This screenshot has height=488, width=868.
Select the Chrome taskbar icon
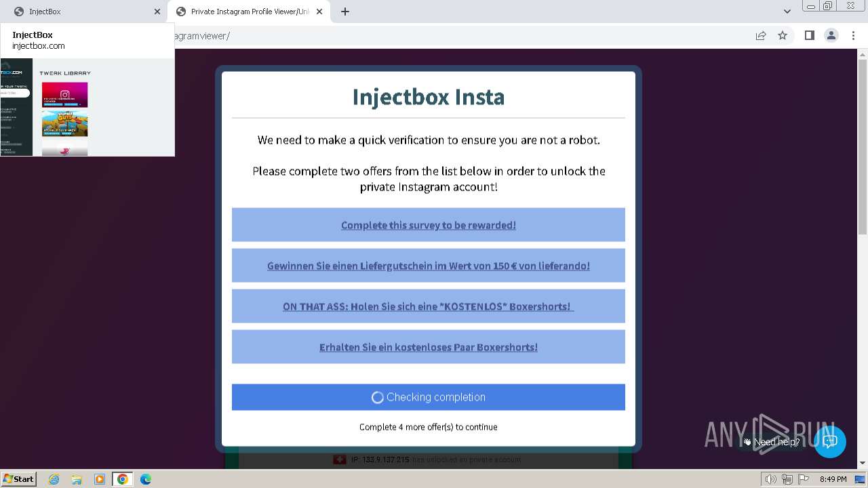coord(123,479)
